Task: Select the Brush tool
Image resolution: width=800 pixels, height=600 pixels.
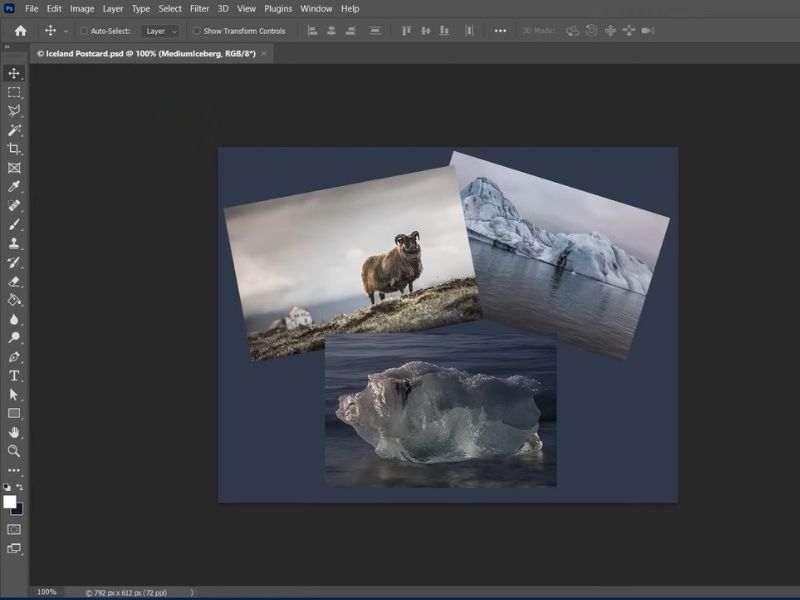Action: coord(14,224)
